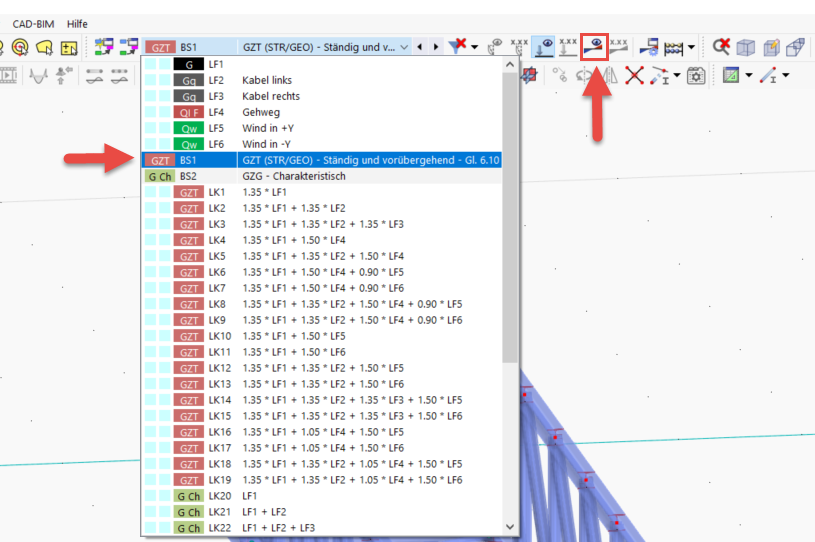The height and width of the screenshot is (542, 815).
Task: Click the magnifier with red X icon
Action: click(x=721, y=47)
